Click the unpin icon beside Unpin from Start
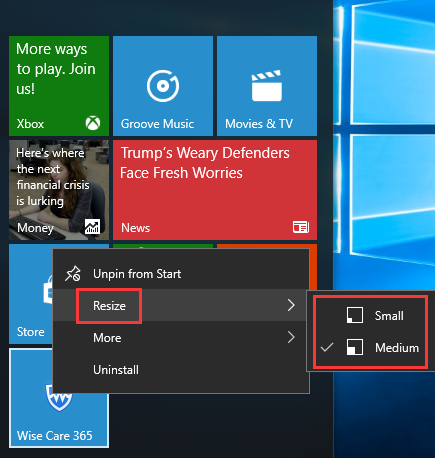Viewport: 435px width, 458px height. [73, 274]
